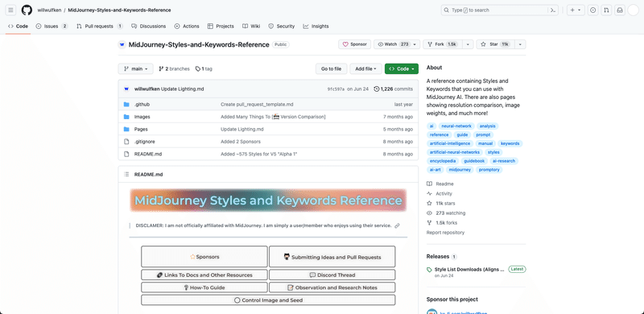This screenshot has width=644, height=314.
Task: Open commit hash 9fc597a
Action: click(336, 89)
